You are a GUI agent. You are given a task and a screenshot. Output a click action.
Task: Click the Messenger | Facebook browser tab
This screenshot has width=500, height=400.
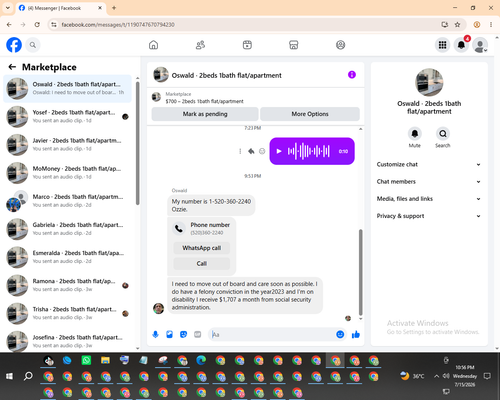60,8
